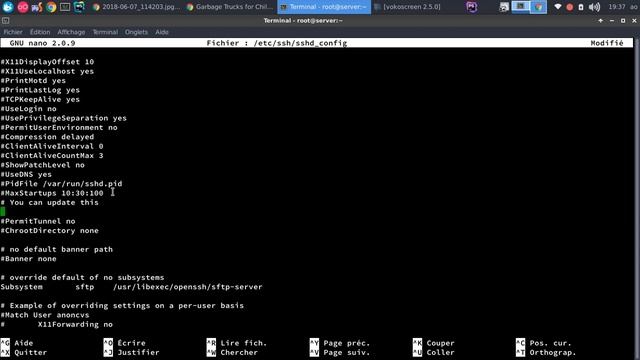Screen dimensions: 640x360
Task: Launch the terminal emulator panel shortcut
Action: tap(65, 7)
